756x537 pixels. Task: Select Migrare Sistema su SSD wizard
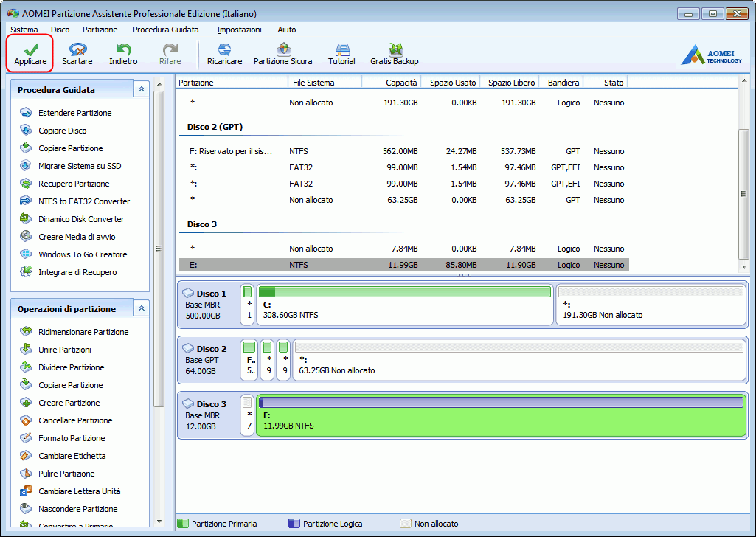(80, 166)
